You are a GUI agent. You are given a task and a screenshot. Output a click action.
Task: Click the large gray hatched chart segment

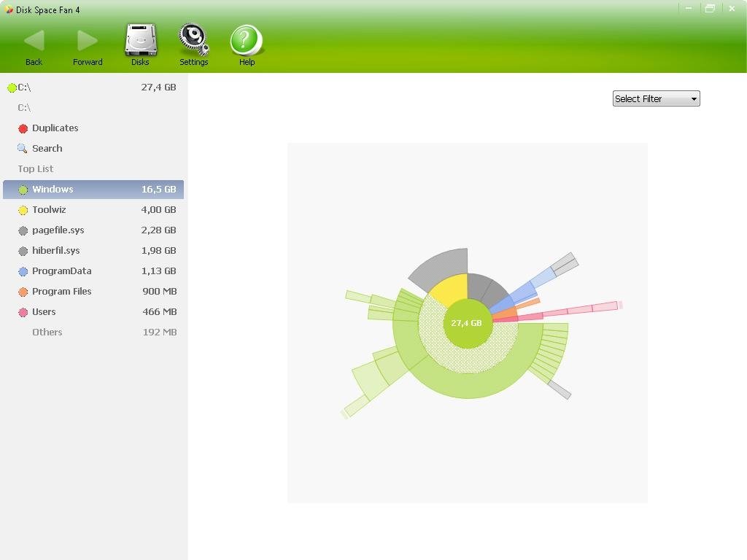(x=442, y=267)
